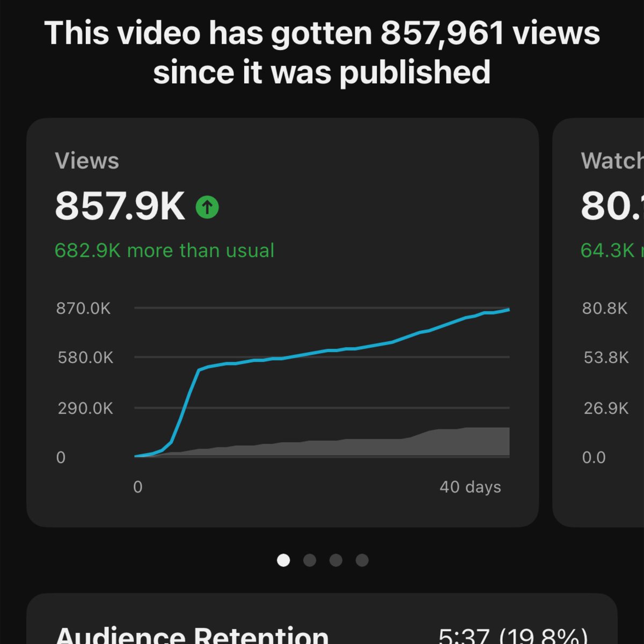Tap '682.9K more than usual' text
This screenshot has width=644, height=644.
(164, 251)
